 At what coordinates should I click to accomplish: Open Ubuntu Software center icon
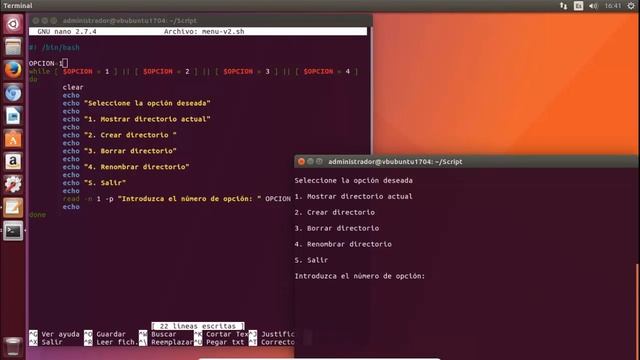(13, 139)
